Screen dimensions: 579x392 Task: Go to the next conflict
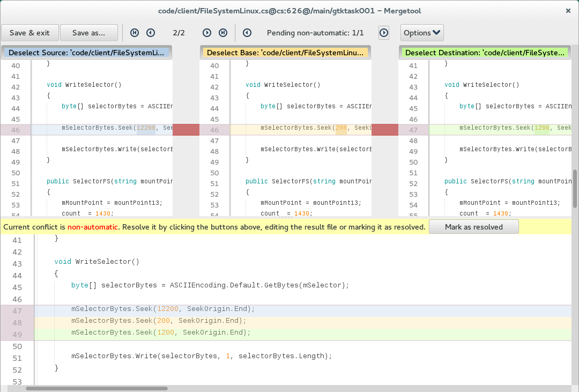(207, 33)
